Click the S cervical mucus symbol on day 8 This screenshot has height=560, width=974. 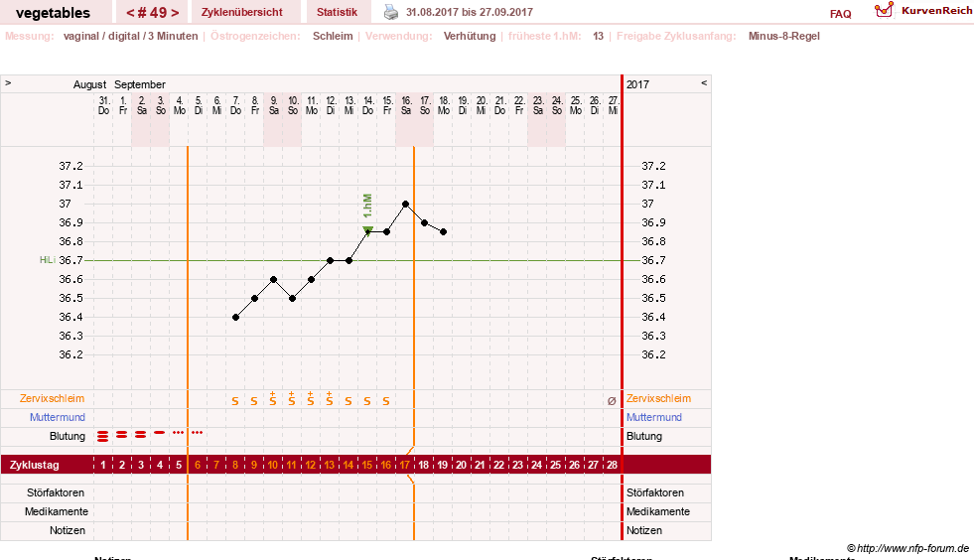click(234, 401)
